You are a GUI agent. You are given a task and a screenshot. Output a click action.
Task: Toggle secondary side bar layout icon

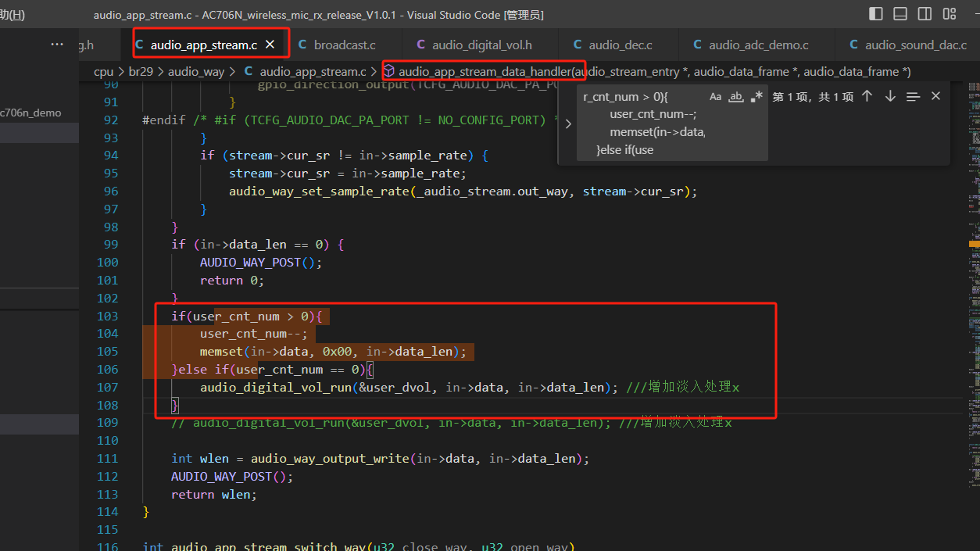click(x=925, y=14)
